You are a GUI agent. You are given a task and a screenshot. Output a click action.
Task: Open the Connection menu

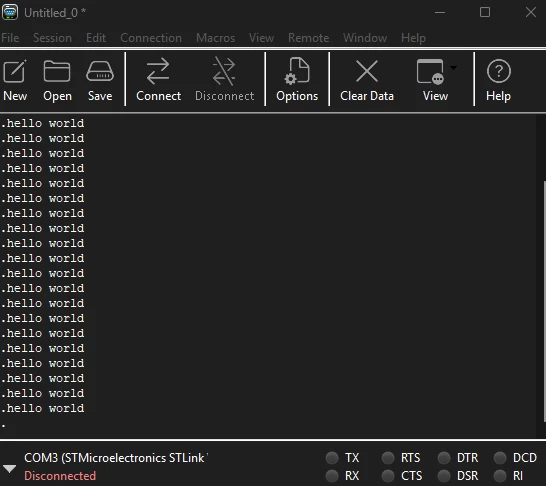151,38
